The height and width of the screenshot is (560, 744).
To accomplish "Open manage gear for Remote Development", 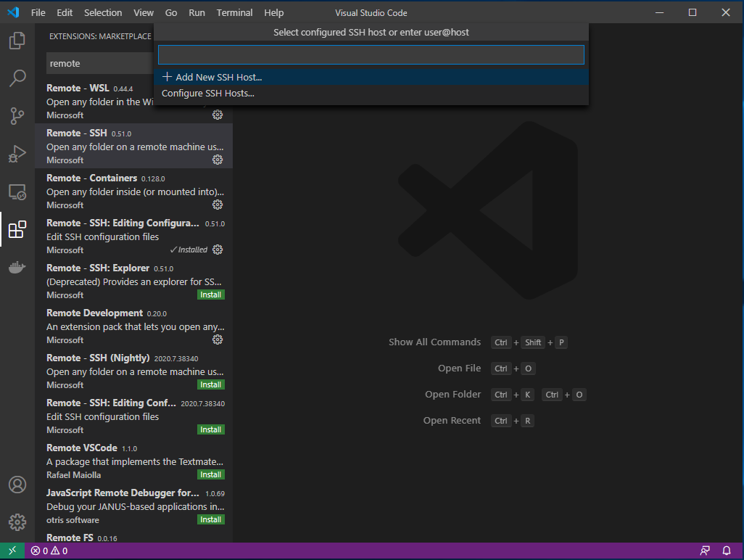I will (218, 339).
